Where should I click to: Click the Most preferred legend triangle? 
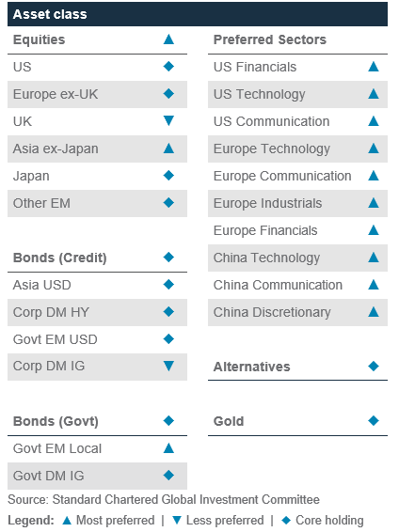click(67, 520)
